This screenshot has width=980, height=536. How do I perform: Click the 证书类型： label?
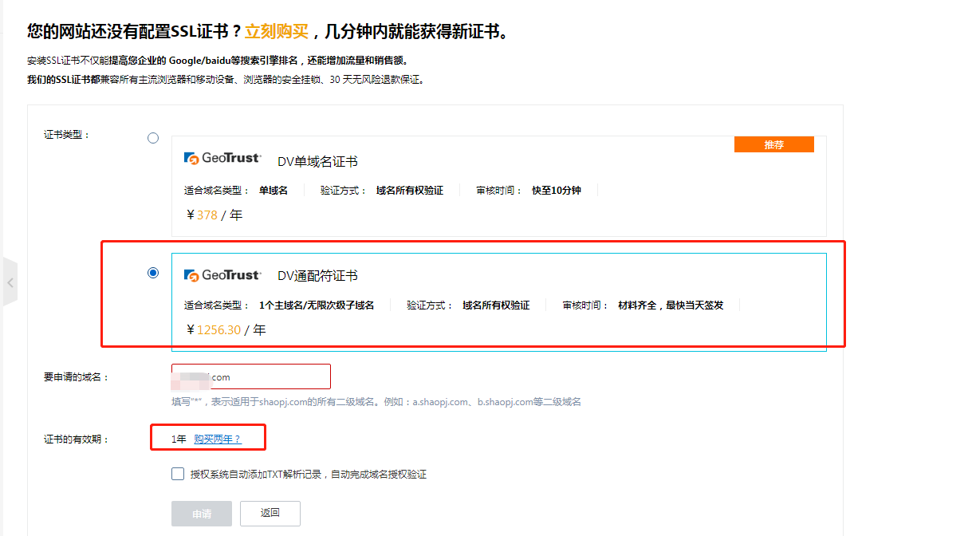(67, 134)
